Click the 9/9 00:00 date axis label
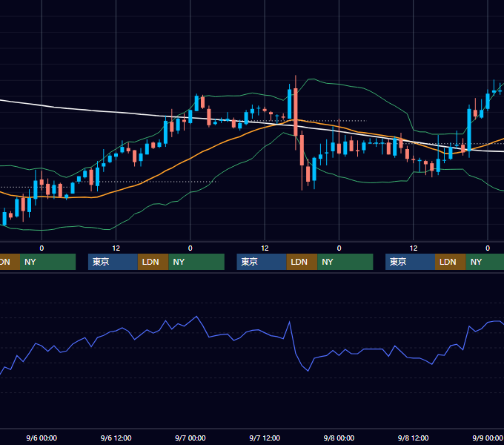This screenshot has height=445, width=504. coord(487,438)
